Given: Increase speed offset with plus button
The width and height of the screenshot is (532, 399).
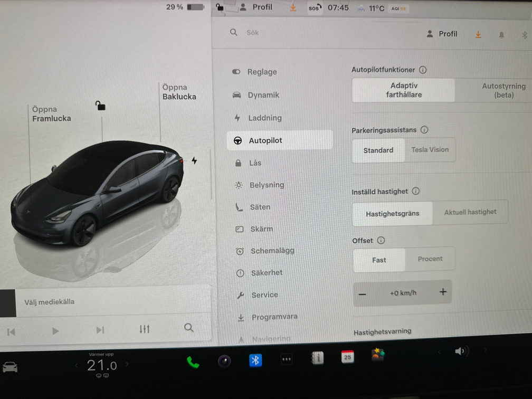Looking at the screenshot, I should click(442, 292).
